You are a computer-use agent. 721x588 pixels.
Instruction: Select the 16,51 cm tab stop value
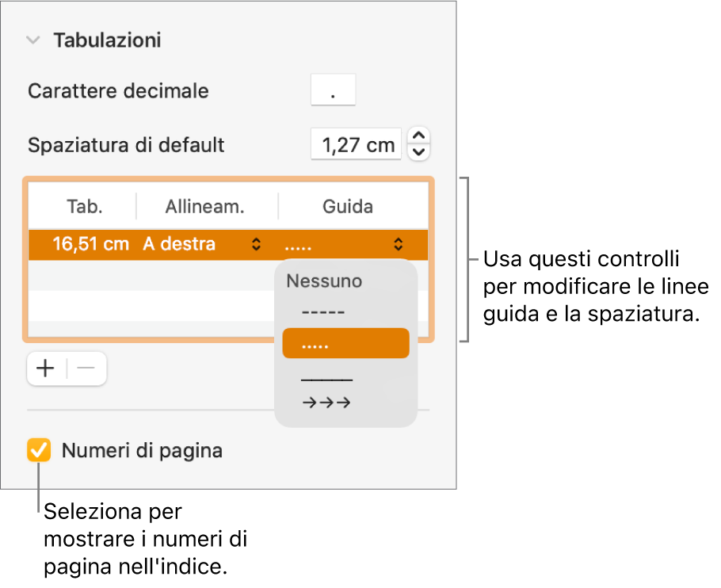[x=90, y=244]
